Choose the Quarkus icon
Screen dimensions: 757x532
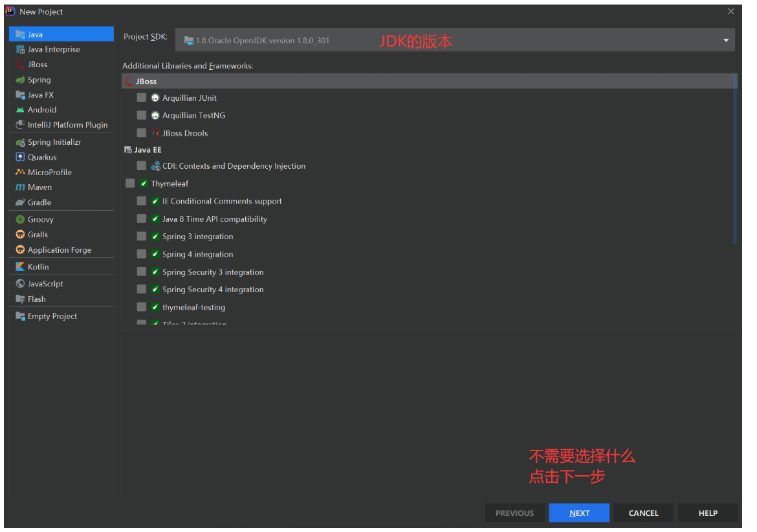coord(20,157)
